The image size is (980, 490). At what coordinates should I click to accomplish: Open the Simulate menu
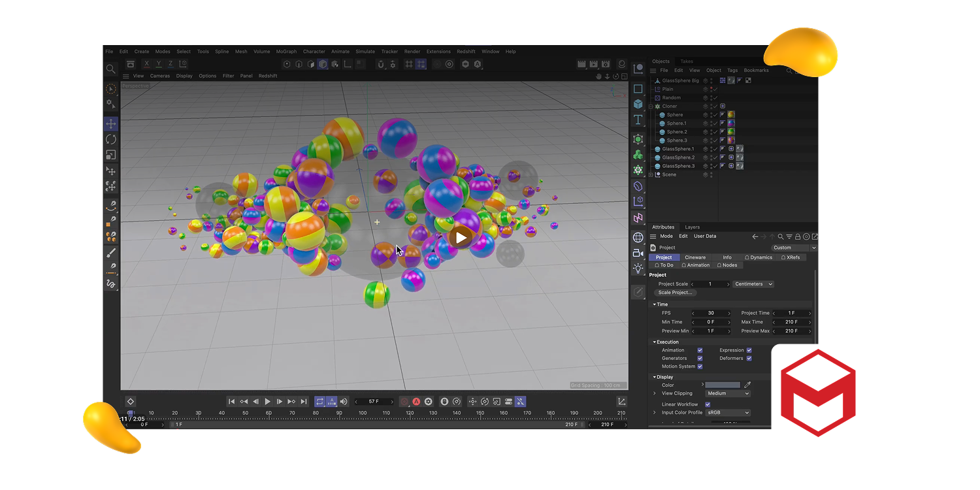(x=365, y=52)
